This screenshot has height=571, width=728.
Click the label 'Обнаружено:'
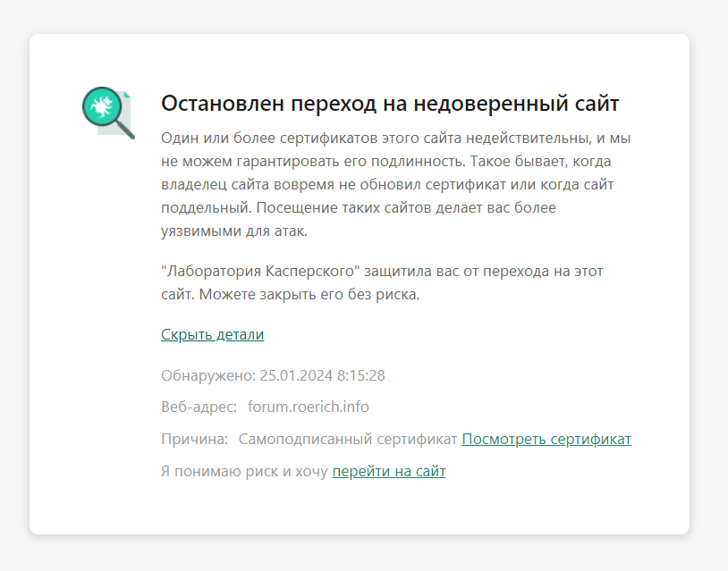208,375
